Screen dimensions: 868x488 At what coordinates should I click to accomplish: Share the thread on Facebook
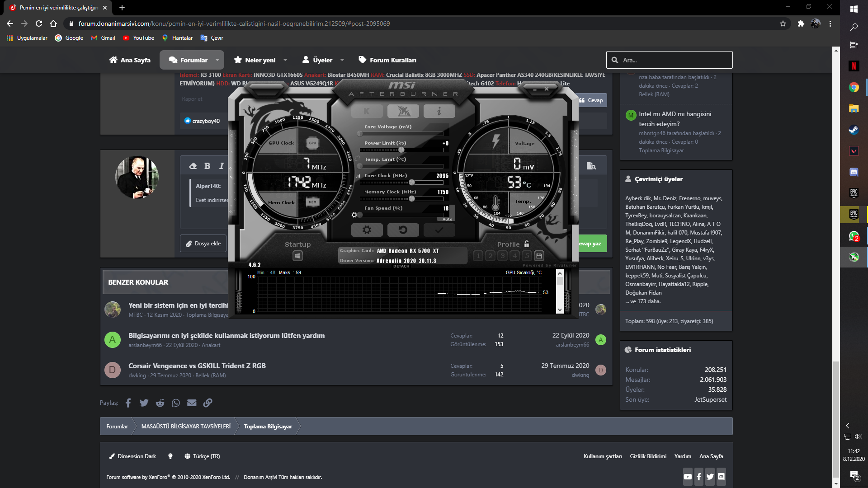pos(128,403)
